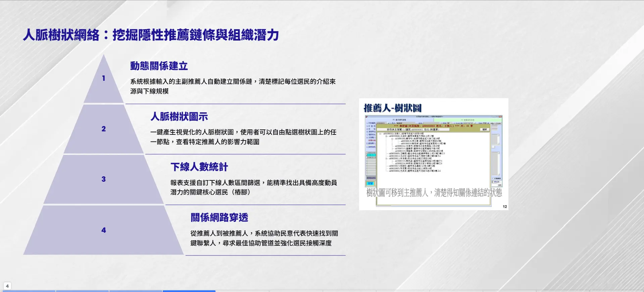
Task: Click the slide number 4 badge
Action: click(x=7, y=286)
